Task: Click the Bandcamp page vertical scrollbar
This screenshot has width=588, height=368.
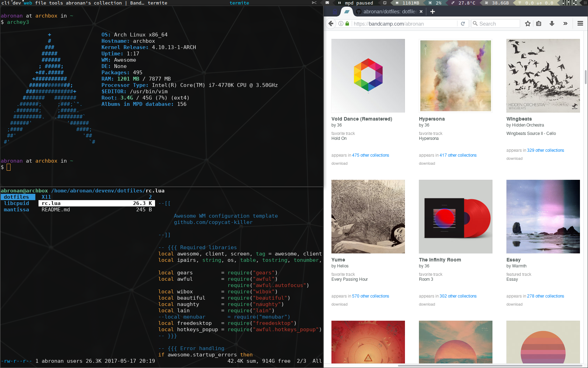Action: point(586,77)
